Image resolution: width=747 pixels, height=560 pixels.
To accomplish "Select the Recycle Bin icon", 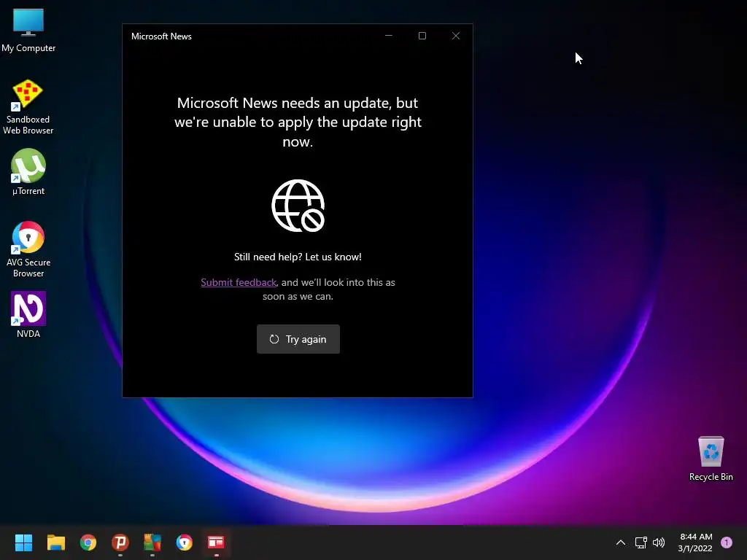I will (711, 459).
